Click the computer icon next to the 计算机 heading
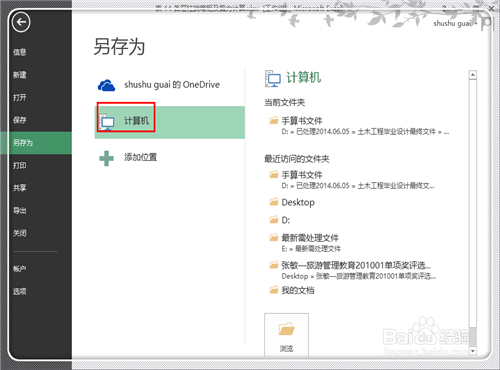Screen dimensions: 500x370 click(x=273, y=79)
